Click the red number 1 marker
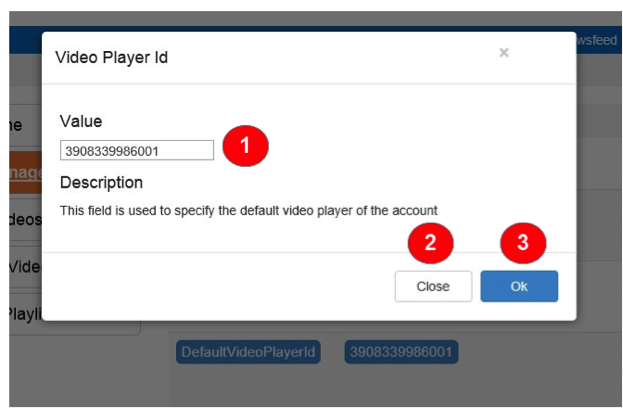623x408 pixels. pyautogui.click(x=246, y=146)
